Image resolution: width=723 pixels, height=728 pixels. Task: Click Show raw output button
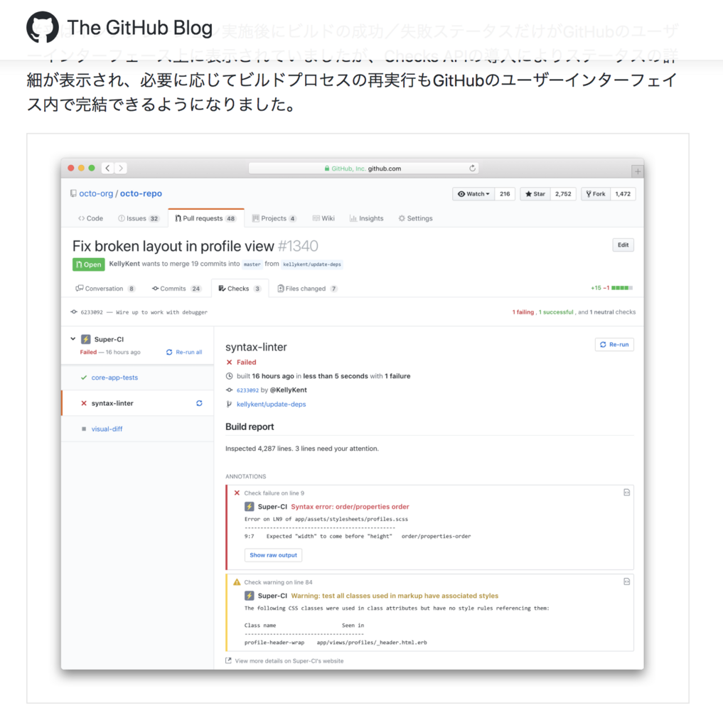273,555
